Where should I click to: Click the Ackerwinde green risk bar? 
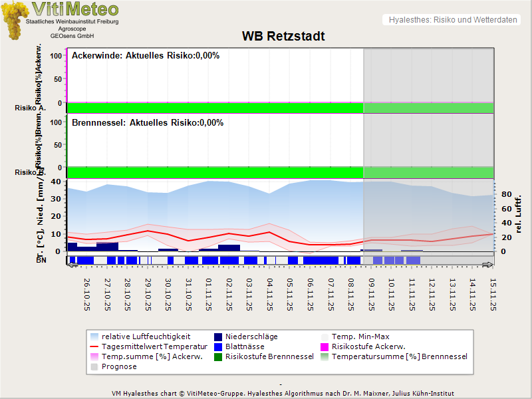click(x=214, y=108)
